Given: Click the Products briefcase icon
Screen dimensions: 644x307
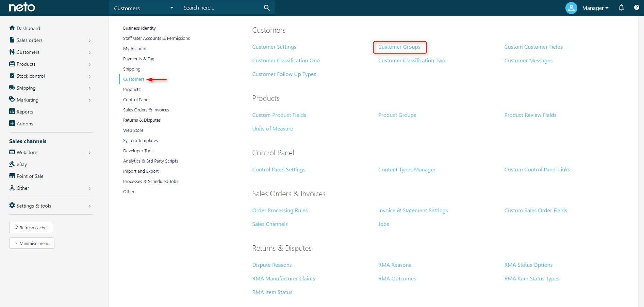Looking at the screenshot, I should 12,64.
